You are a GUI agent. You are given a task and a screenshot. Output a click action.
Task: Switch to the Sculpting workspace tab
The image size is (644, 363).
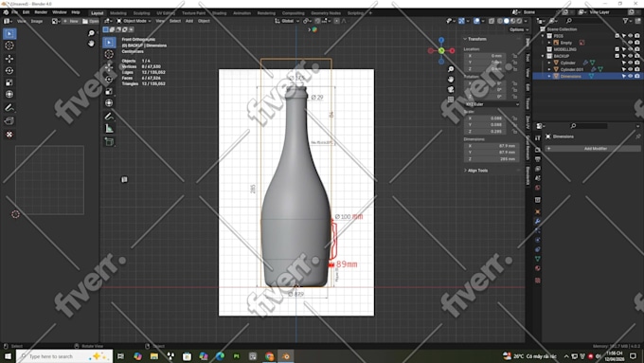point(141,13)
